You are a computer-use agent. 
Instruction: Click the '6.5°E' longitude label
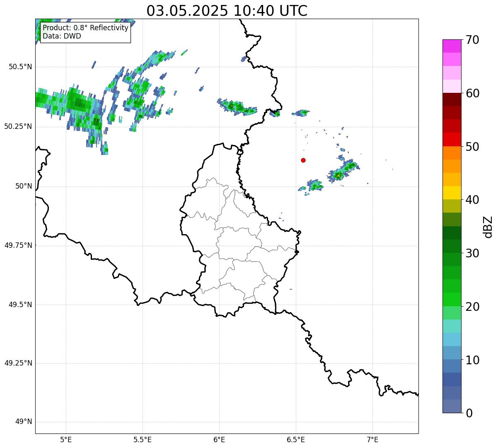296,440
